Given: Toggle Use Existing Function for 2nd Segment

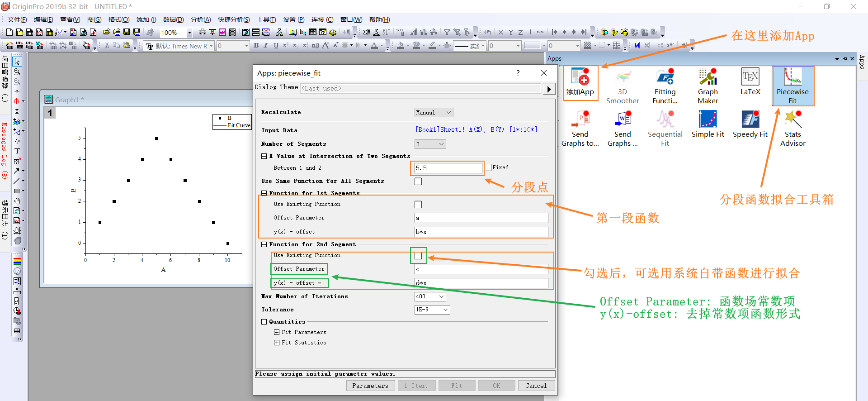Looking at the screenshot, I should 418,256.
